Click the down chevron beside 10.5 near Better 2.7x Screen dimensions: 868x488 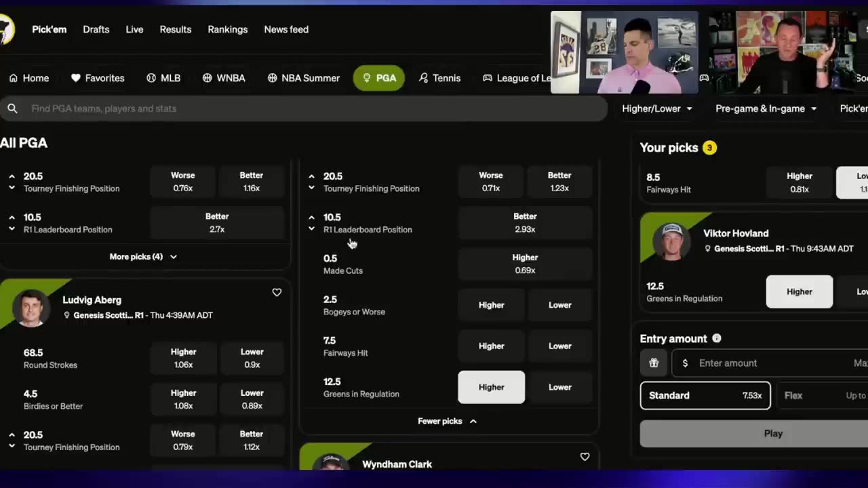(12, 229)
